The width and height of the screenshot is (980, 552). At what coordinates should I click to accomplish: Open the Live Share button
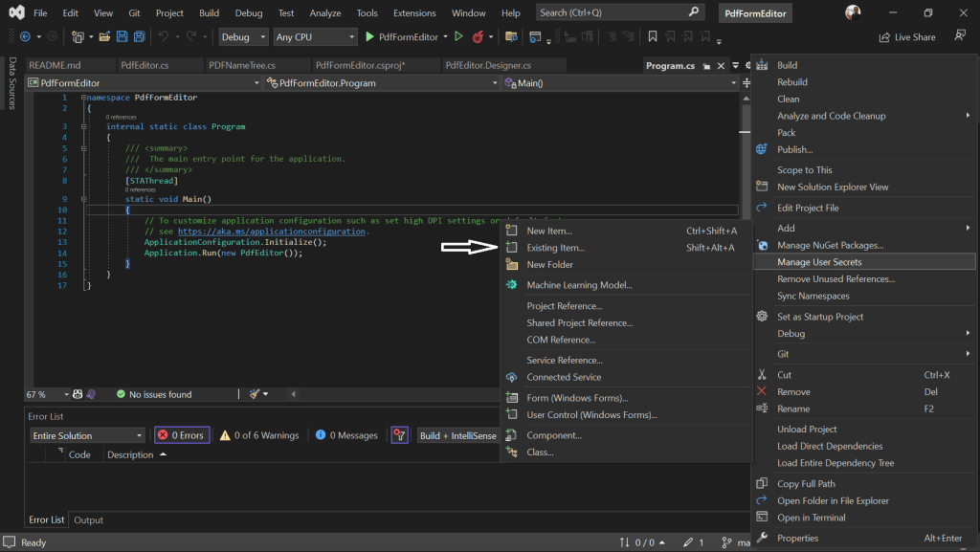click(907, 37)
